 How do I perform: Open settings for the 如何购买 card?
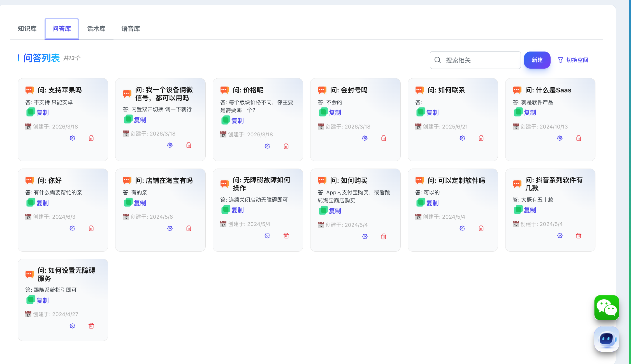(365, 237)
